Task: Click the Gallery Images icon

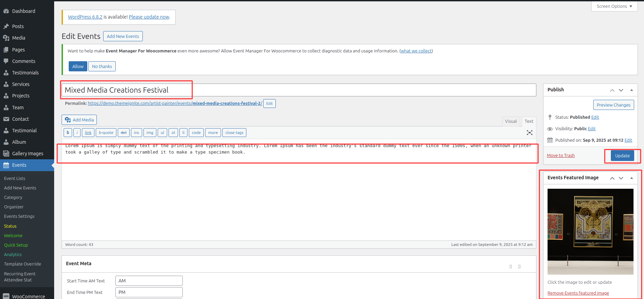Action: click(6, 154)
